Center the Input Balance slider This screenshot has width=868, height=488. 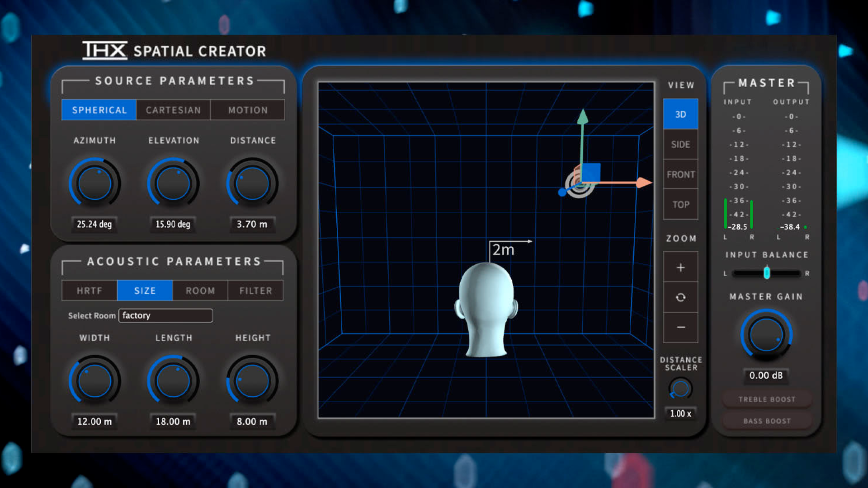pyautogui.click(x=766, y=273)
